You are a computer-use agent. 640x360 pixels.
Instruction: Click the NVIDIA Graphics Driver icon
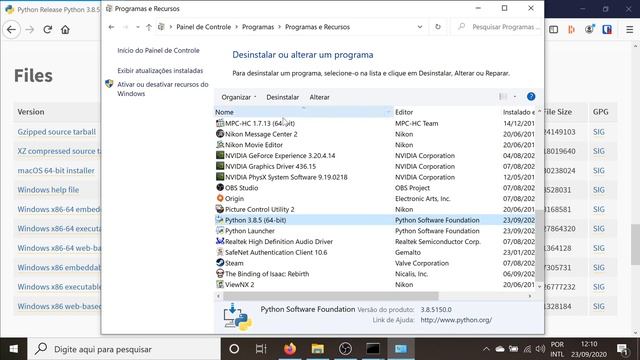[x=220, y=166]
